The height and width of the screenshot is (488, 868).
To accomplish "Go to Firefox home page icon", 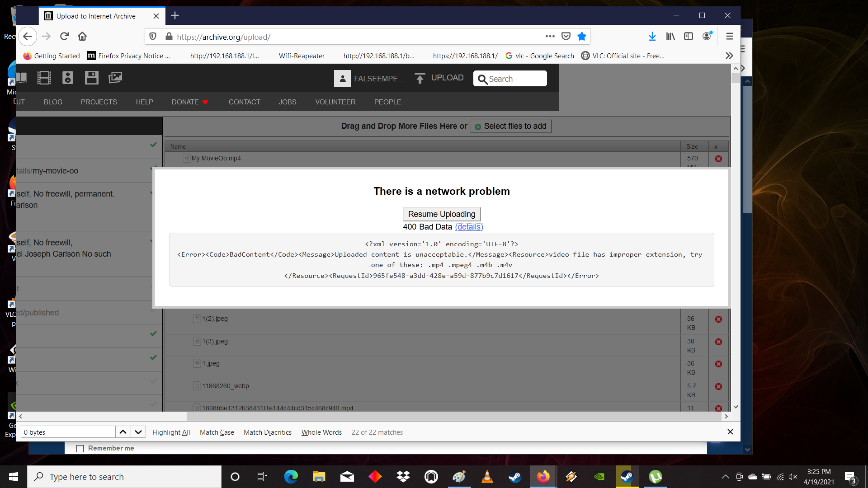I will pos(82,37).
